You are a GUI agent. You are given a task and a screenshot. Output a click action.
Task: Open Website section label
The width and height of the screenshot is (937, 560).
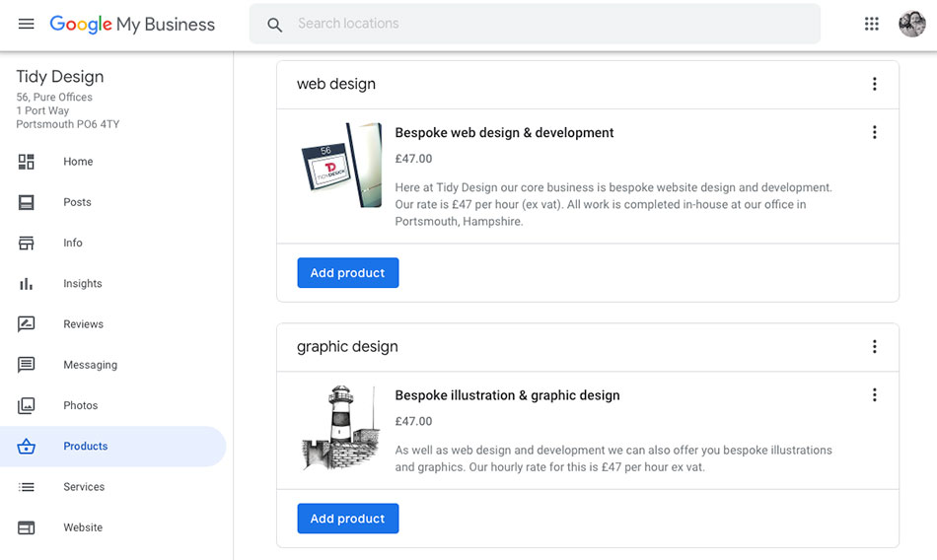click(x=83, y=527)
